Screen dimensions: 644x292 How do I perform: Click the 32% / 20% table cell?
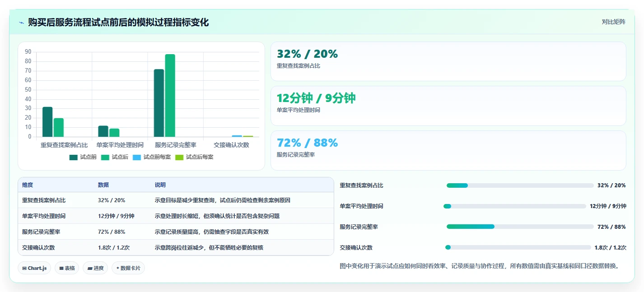pyautogui.click(x=112, y=200)
